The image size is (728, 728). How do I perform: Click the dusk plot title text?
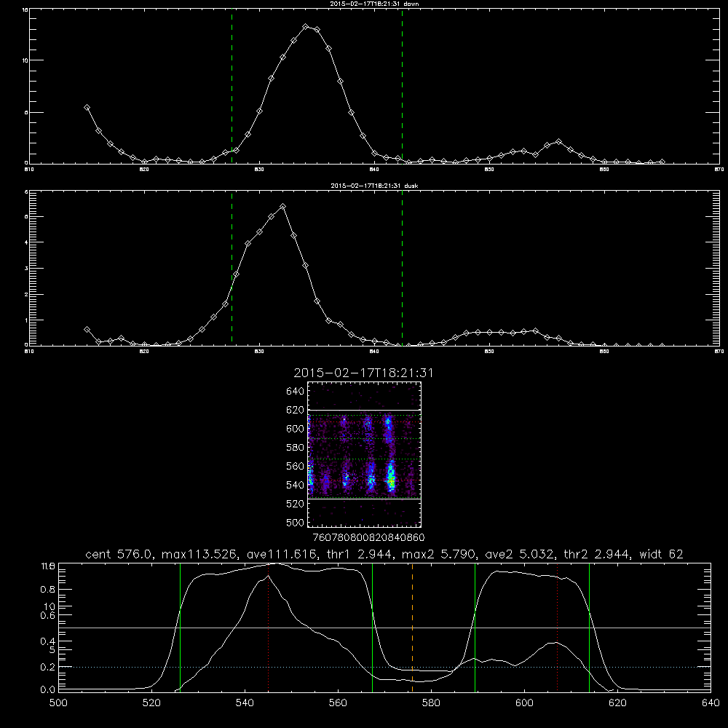click(x=374, y=185)
